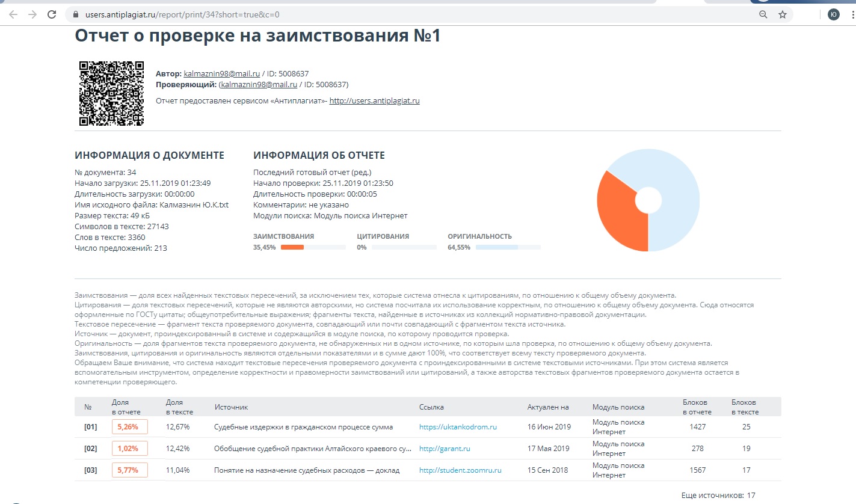Screen dimensions: 856x504
Task: Open the http://garant.ru source link
Action: 445,449
